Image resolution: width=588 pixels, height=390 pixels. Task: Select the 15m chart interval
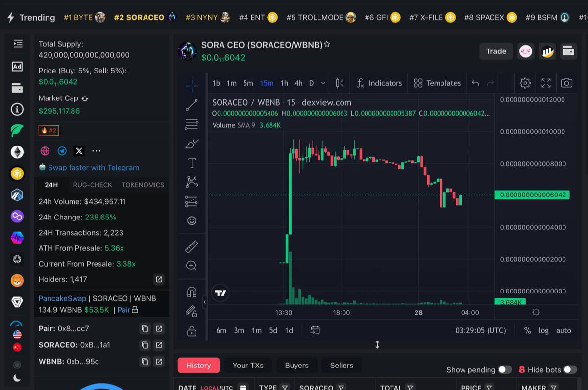267,83
